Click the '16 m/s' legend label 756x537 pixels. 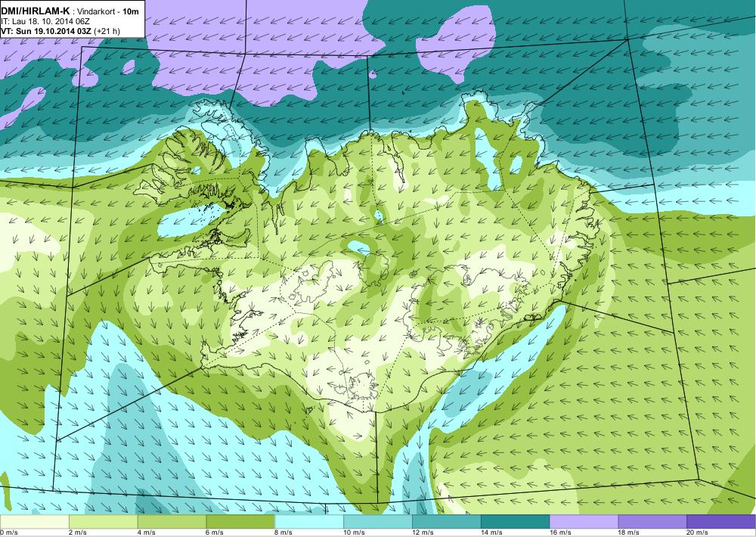click(561, 532)
